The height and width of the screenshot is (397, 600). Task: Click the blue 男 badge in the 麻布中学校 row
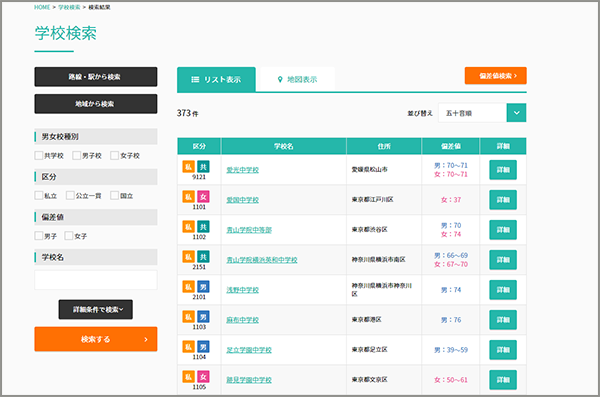click(203, 317)
